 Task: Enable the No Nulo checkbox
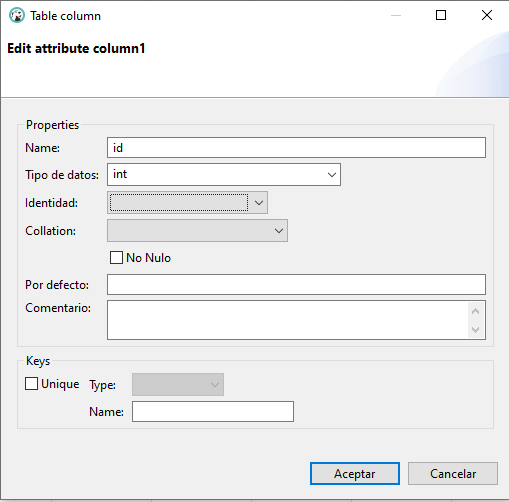tap(116, 258)
